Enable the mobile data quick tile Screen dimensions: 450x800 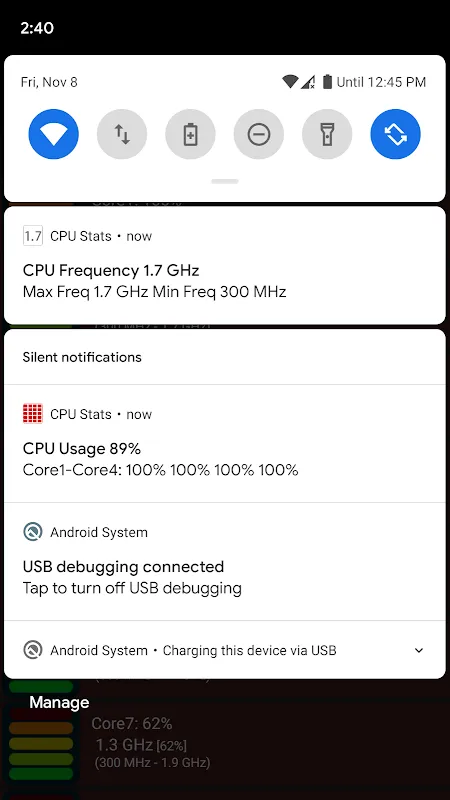coord(122,134)
